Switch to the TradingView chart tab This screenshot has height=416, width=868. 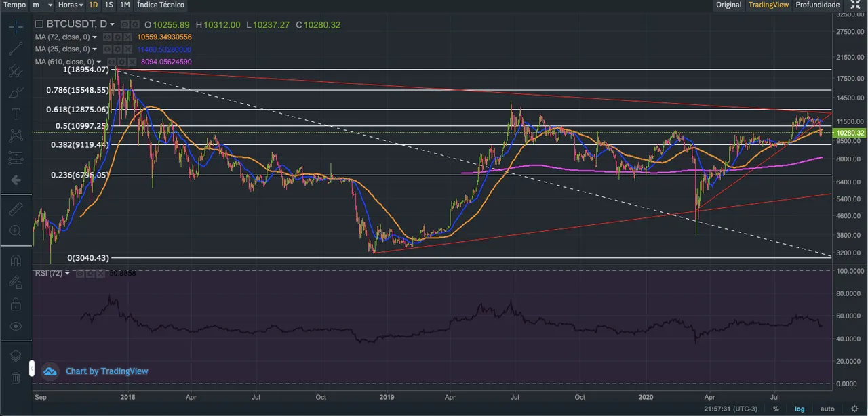click(x=768, y=5)
